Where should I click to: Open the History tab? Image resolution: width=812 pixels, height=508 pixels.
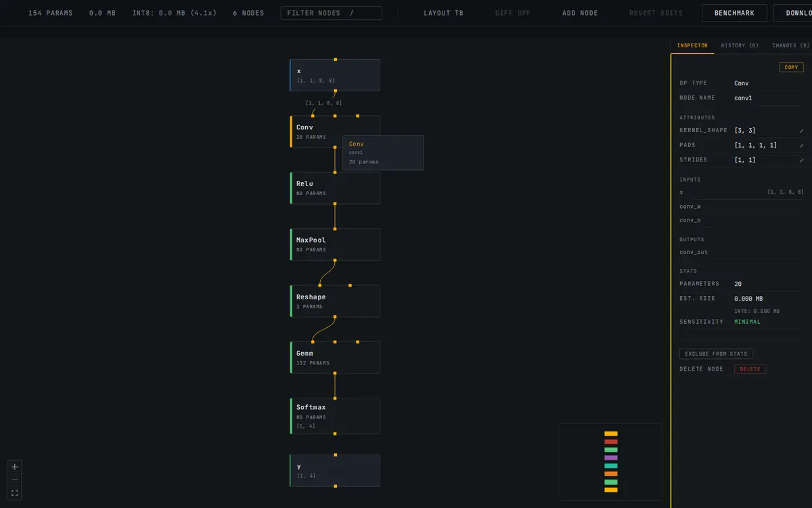(740, 45)
